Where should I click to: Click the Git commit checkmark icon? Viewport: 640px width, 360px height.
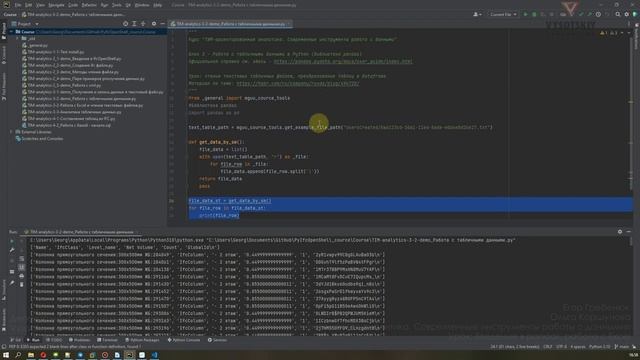(x=581, y=14)
